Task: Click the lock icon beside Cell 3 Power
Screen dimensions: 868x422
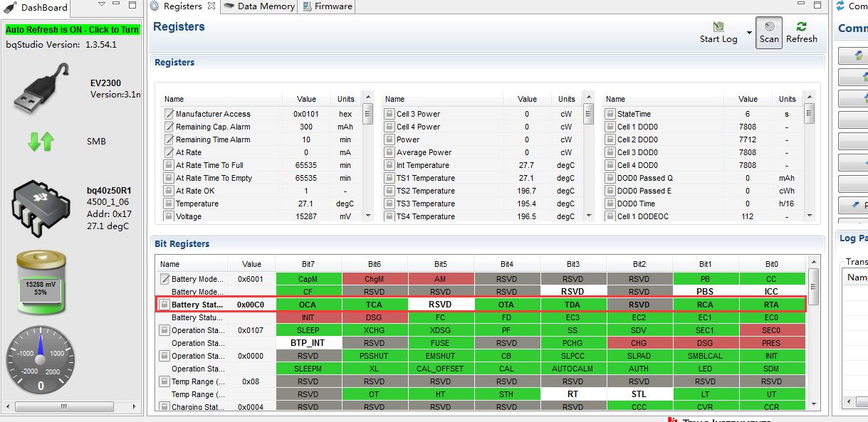Action: pyautogui.click(x=389, y=114)
